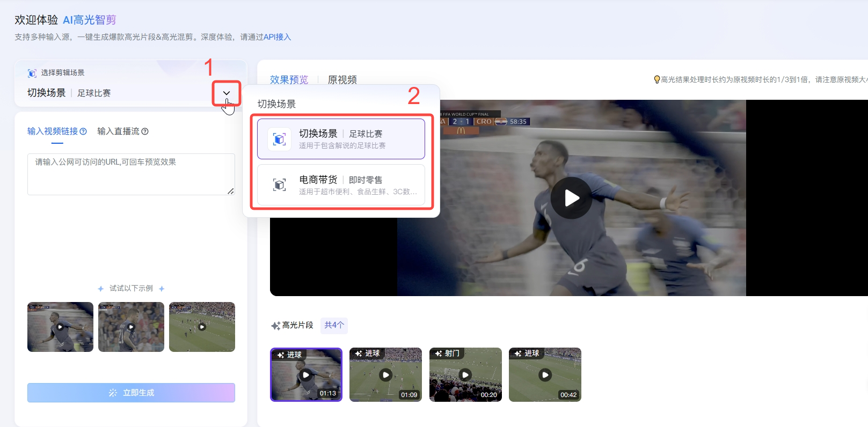Screen dimensions: 868x427
Task: Click help icon beside 输入视频链接
Action: [x=83, y=131]
